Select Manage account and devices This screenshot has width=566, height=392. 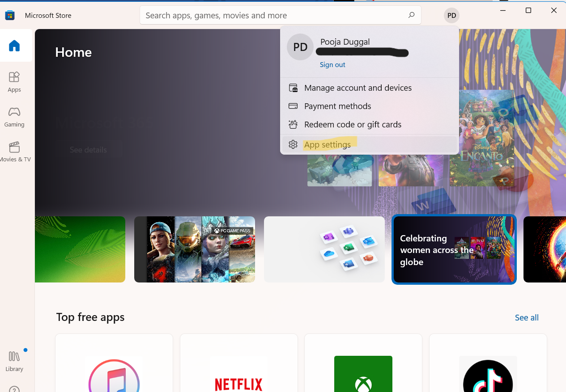357,88
